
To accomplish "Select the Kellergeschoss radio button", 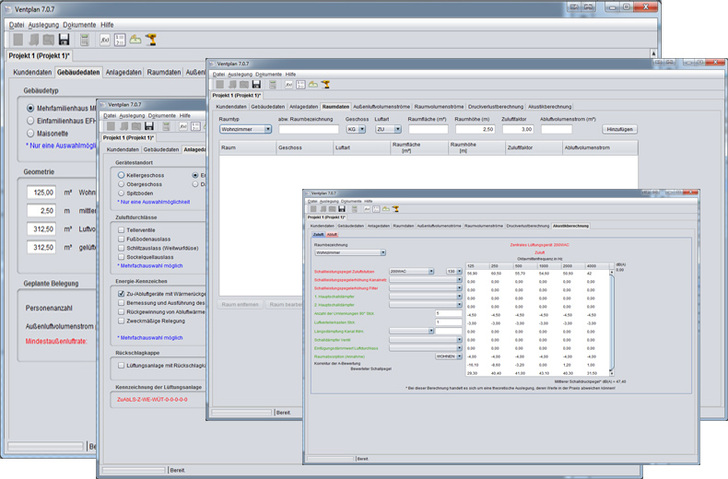I will (120, 175).
